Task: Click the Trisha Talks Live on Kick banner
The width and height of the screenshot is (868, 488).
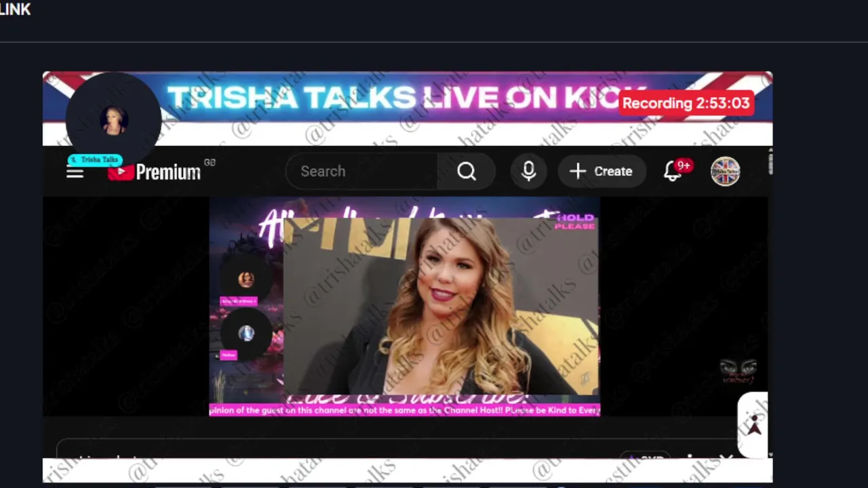Action: pyautogui.click(x=407, y=98)
